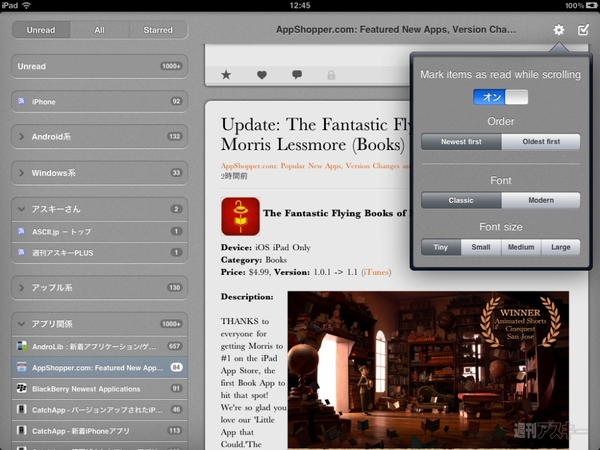Set font size to Tiny
This screenshot has height=450, width=600.
pyautogui.click(x=441, y=247)
